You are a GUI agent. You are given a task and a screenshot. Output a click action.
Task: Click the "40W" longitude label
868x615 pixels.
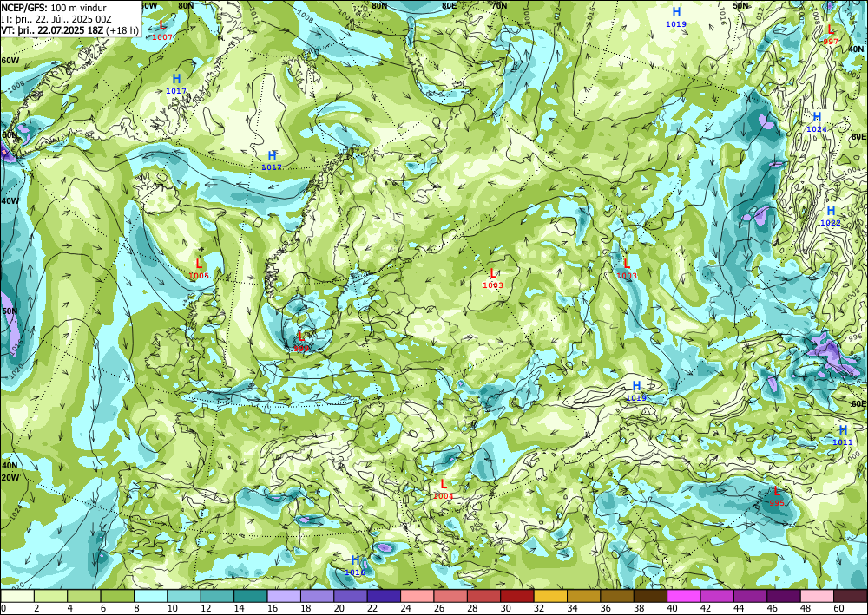10,200
